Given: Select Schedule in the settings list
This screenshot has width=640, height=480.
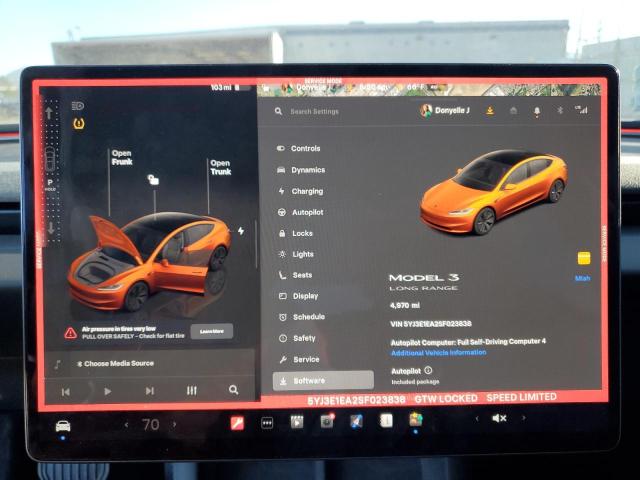Looking at the screenshot, I should (x=302, y=317).
